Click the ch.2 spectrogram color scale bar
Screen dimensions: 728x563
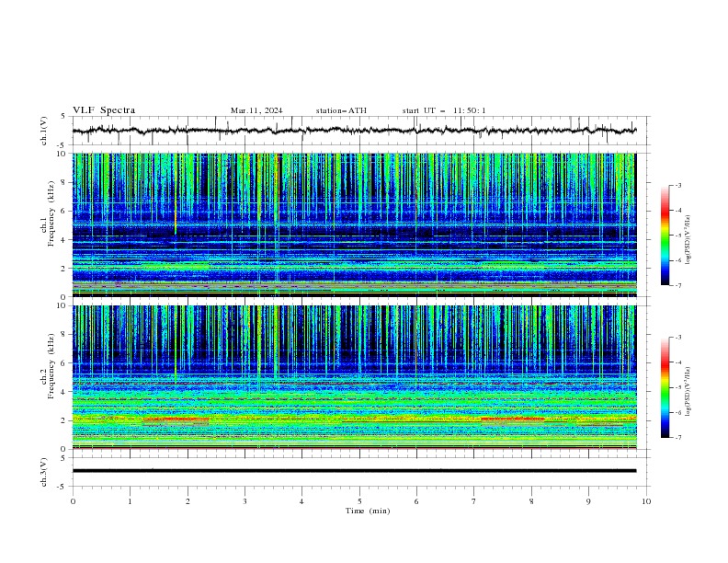point(665,387)
